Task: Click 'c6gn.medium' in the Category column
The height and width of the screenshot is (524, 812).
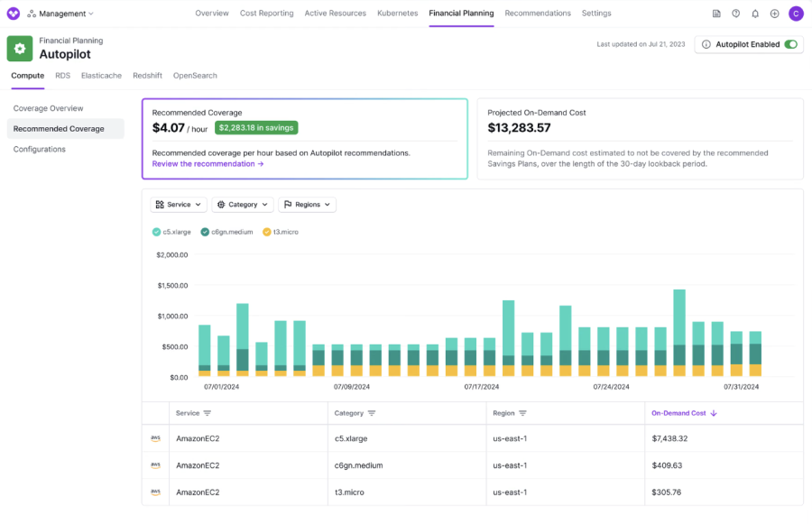Action: (x=359, y=465)
